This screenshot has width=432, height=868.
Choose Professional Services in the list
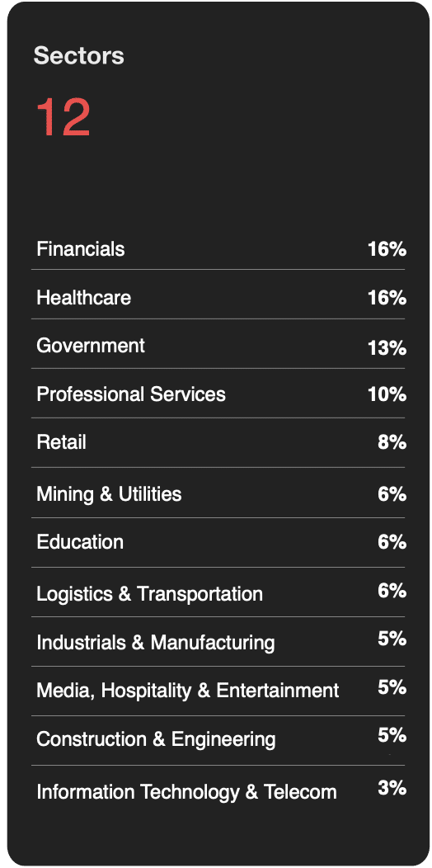tap(131, 394)
